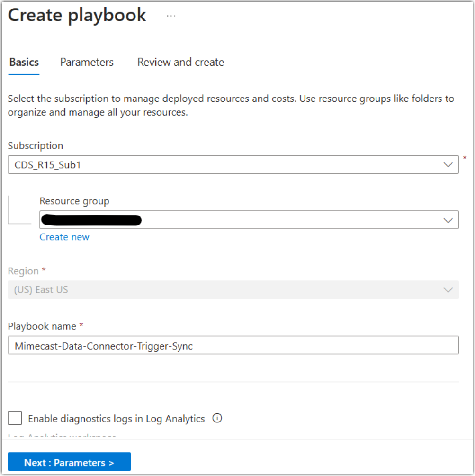This screenshot has width=475, height=476.
Task: Click the Create playbook page title
Action: (x=77, y=16)
